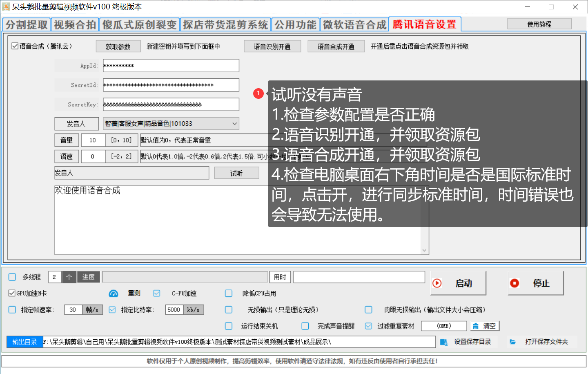588x374 pixels.
Task: Open the 发音人 voice dropdown
Action: coord(171,124)
